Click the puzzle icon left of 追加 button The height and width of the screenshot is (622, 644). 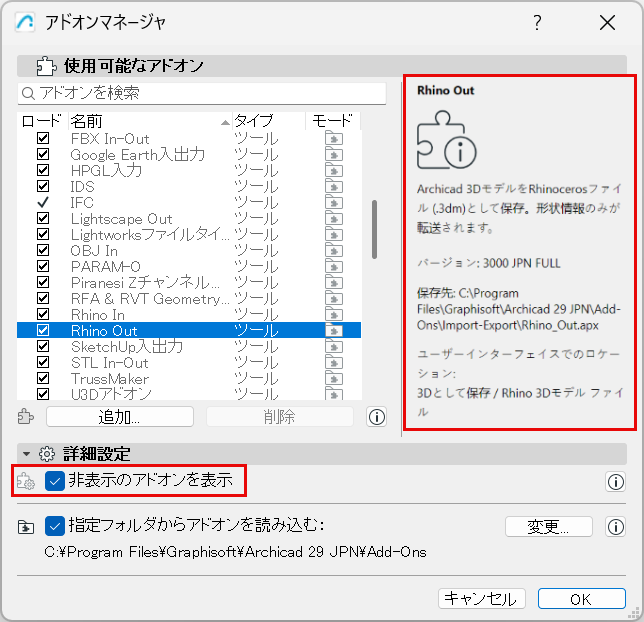click(26, 417)
